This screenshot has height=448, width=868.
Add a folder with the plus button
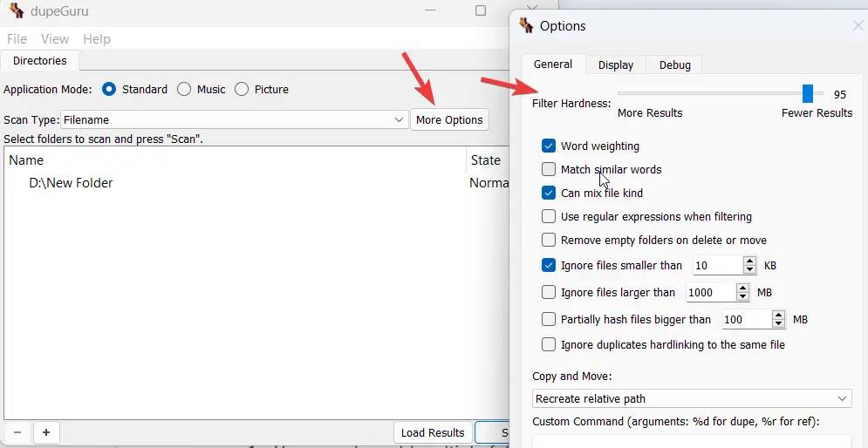pyautogui.click(x=46, y=432)
